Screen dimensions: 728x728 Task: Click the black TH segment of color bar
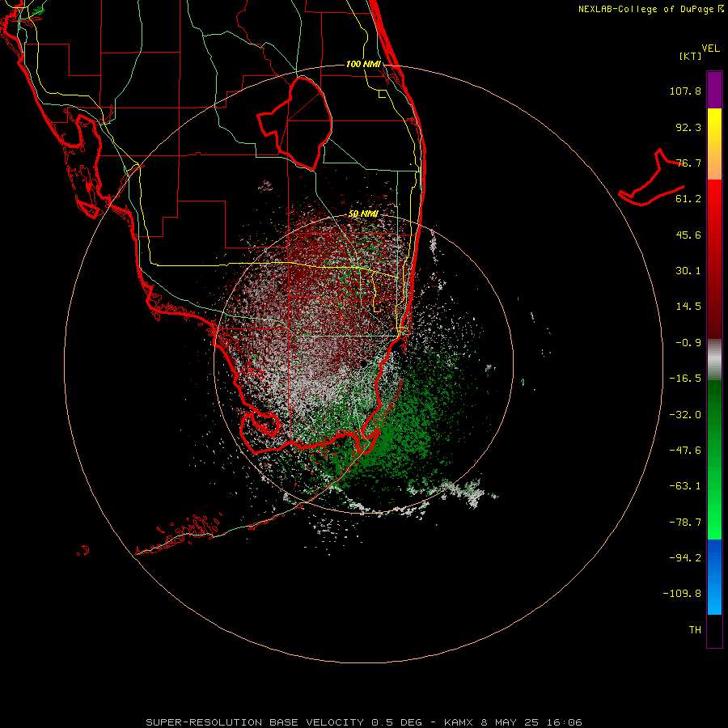pos(714,631)
